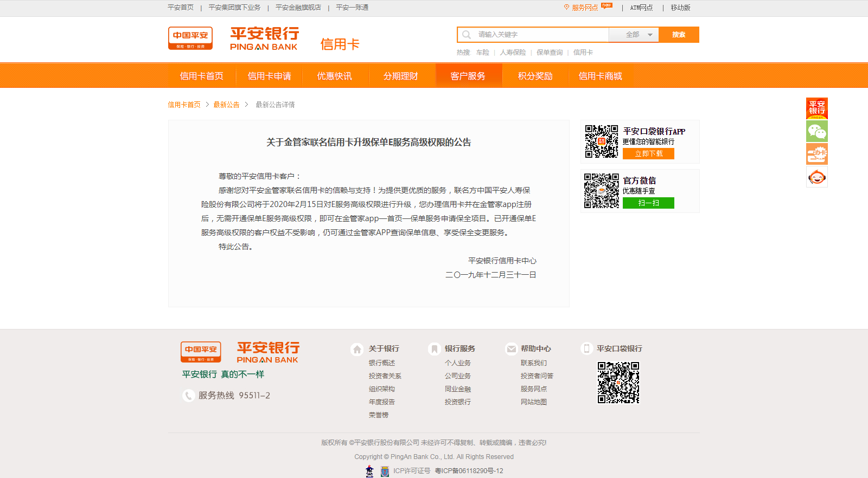Open the footer 服务网点 link
Screen dimensions: 868x478
click(534, 389)
